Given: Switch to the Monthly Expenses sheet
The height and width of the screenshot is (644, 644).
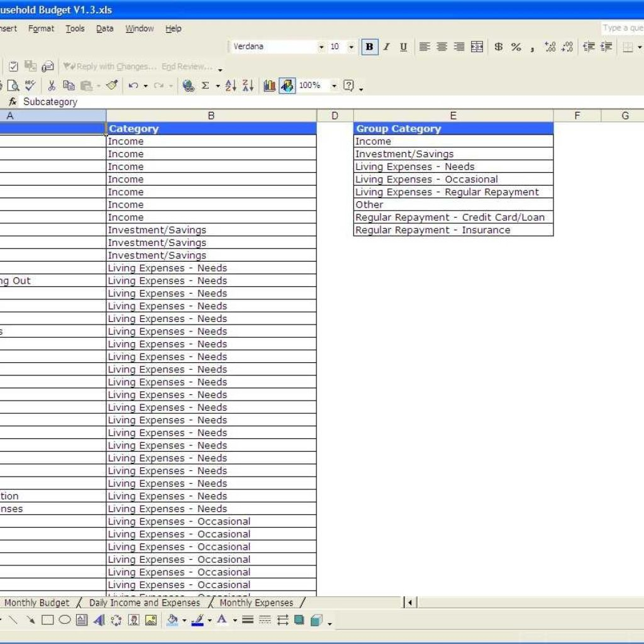Looking at the screenshot, I should tap(256, 603).
